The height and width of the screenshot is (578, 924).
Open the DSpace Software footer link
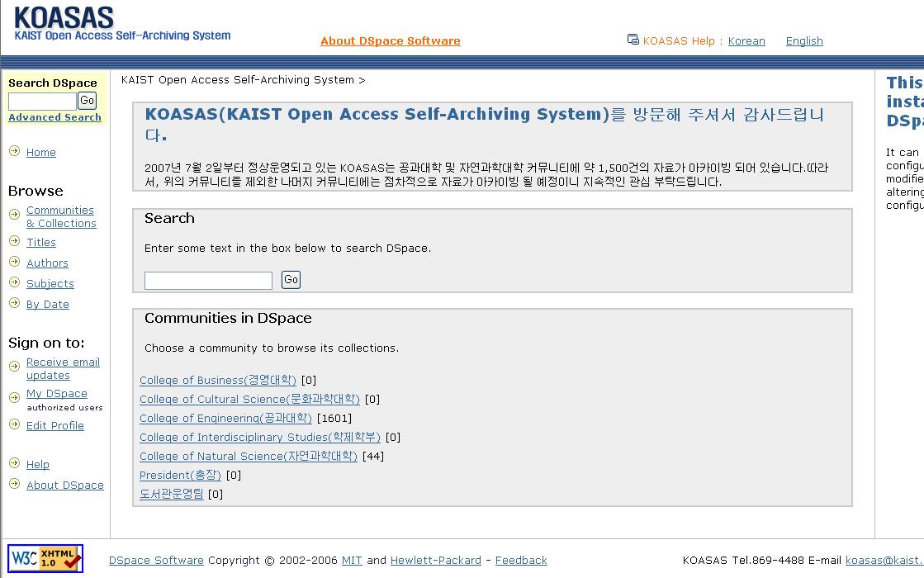point(156,561)
